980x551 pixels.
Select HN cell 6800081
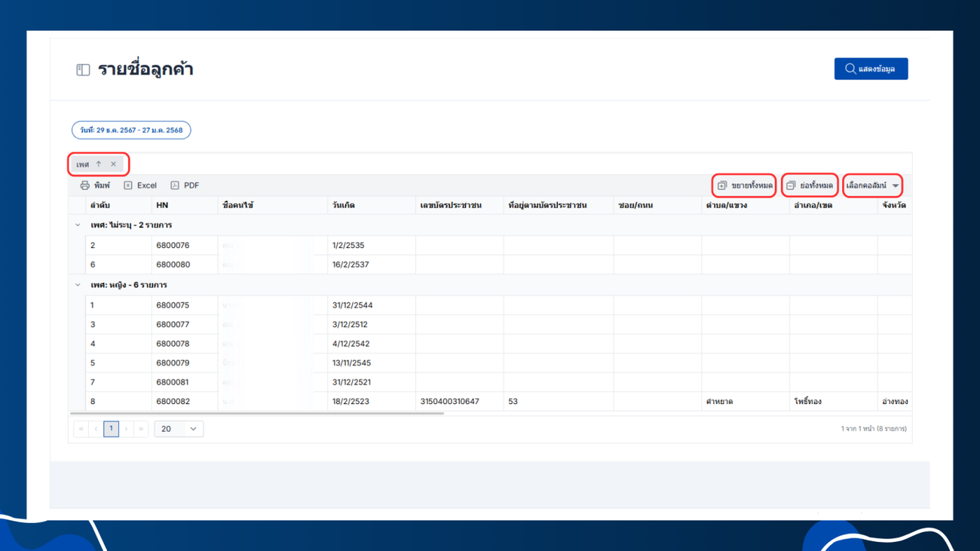point(184,382)
